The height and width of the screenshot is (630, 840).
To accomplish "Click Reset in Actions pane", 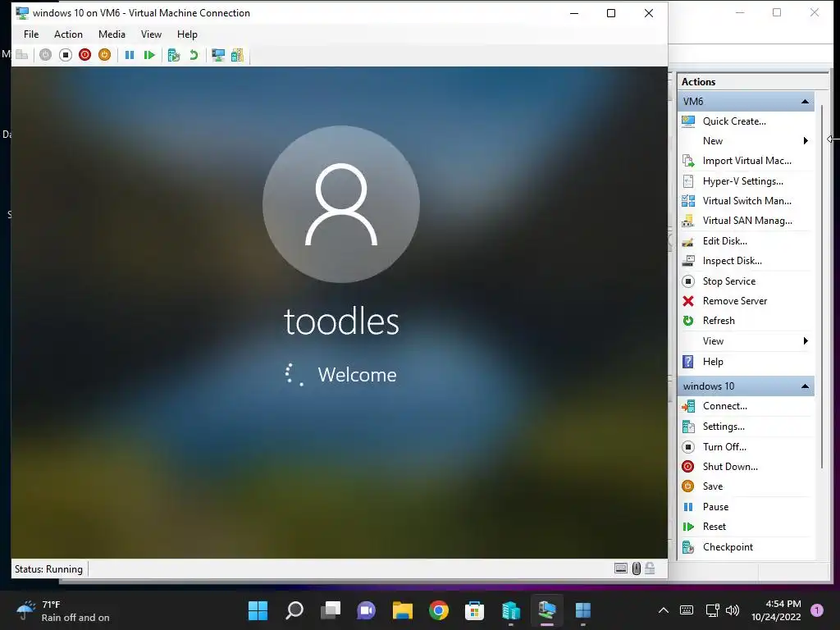I will (x=714, y=527).
